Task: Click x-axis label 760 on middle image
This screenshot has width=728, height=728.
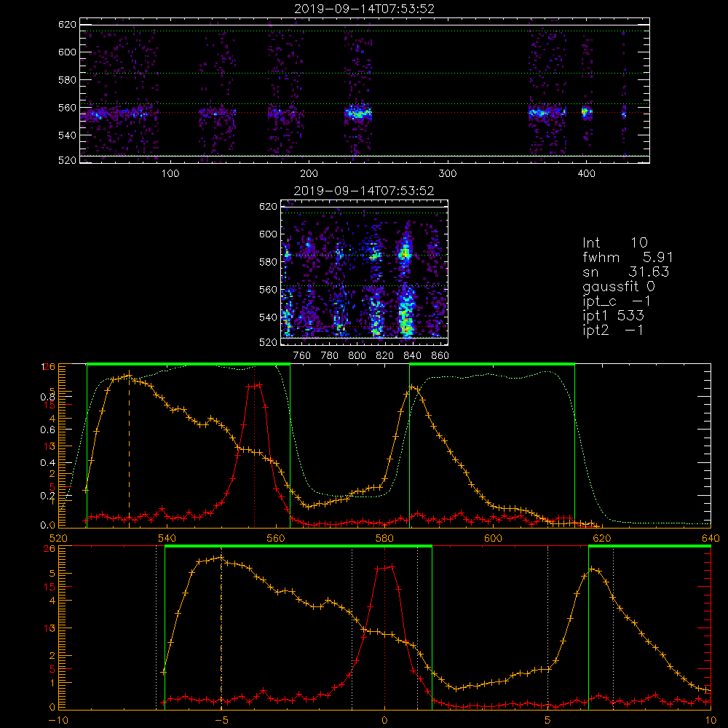Action: click(x=302, y=356)
